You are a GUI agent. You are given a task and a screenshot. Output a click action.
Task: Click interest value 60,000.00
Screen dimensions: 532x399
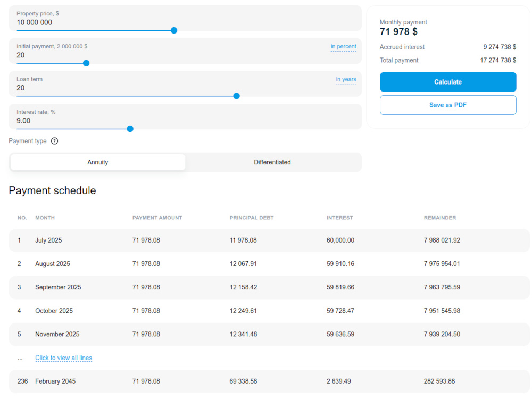pyautogui.click(x=340, y=240)
